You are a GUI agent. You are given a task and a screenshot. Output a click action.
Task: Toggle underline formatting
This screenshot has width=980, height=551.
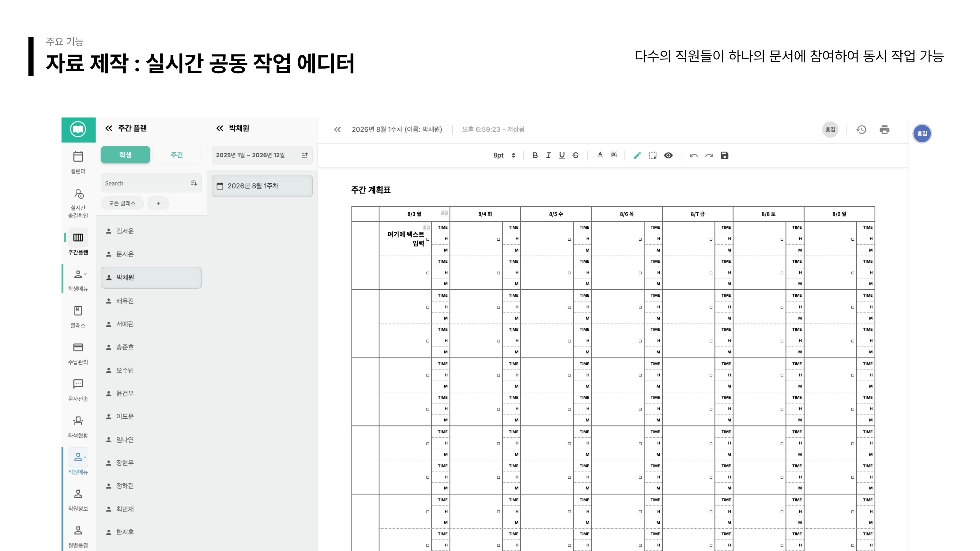562,155
